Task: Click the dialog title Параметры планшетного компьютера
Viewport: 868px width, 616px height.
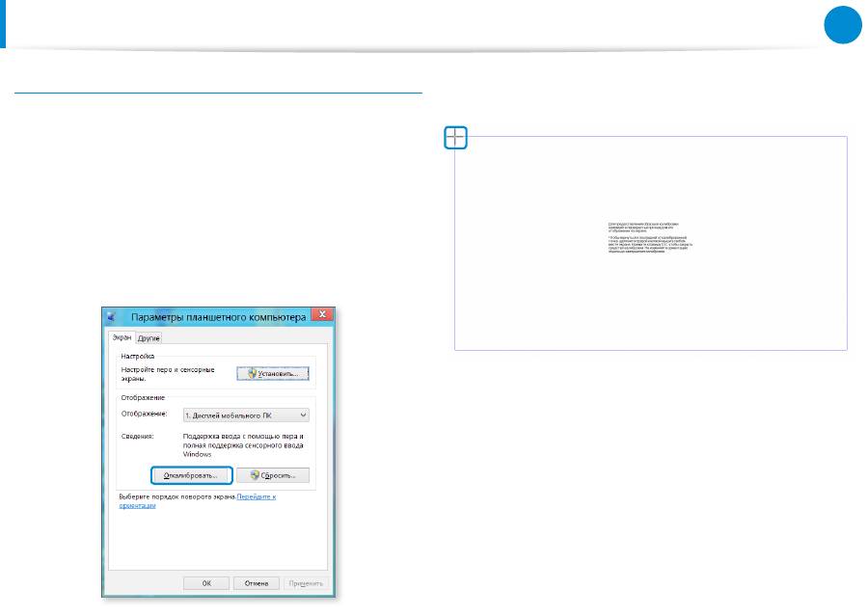Action: (x=218, y=316)
